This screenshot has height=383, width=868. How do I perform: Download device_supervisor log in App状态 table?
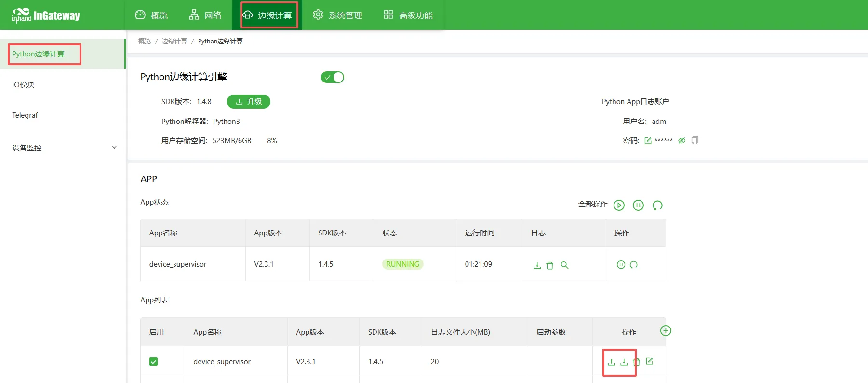click(537, 265)
